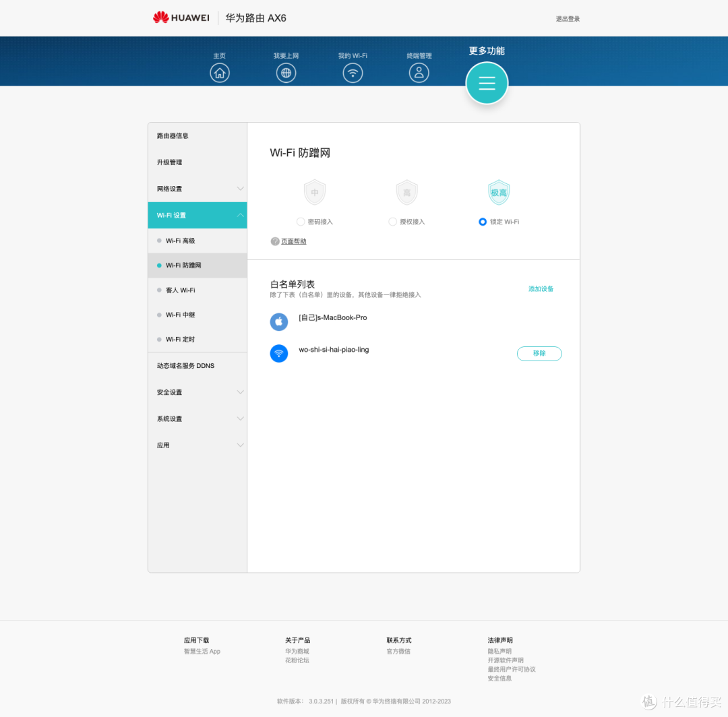
Task: Open Wi-Fi 定时 submenu item
Action: (x=198, y=339)
